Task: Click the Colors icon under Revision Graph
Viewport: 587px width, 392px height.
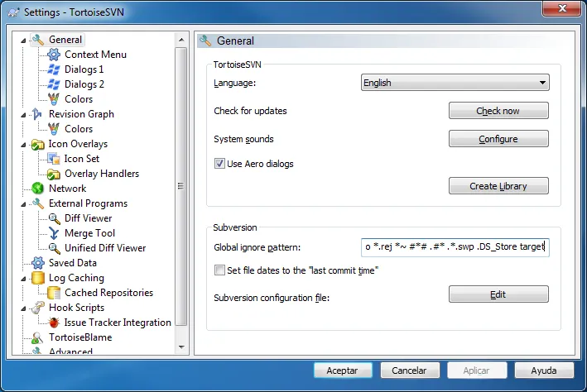Action: [54, 129]
